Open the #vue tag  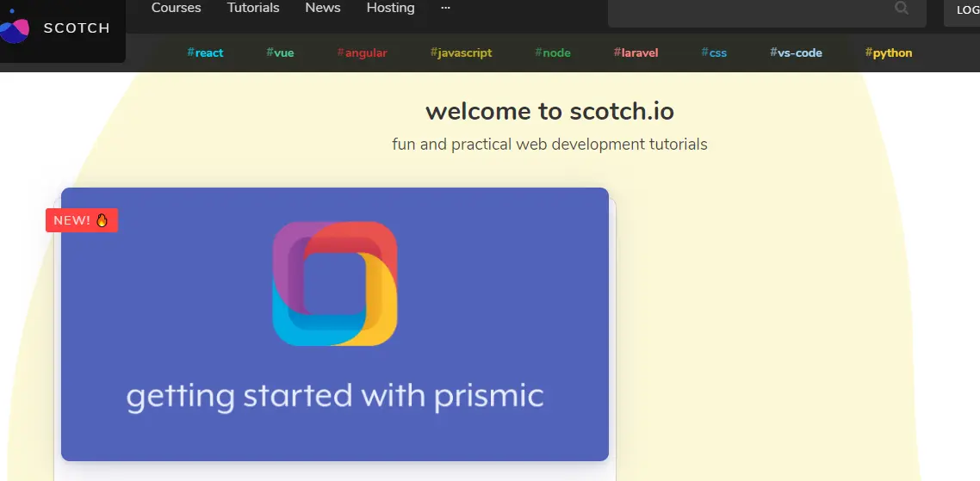(x=280, y=53)
